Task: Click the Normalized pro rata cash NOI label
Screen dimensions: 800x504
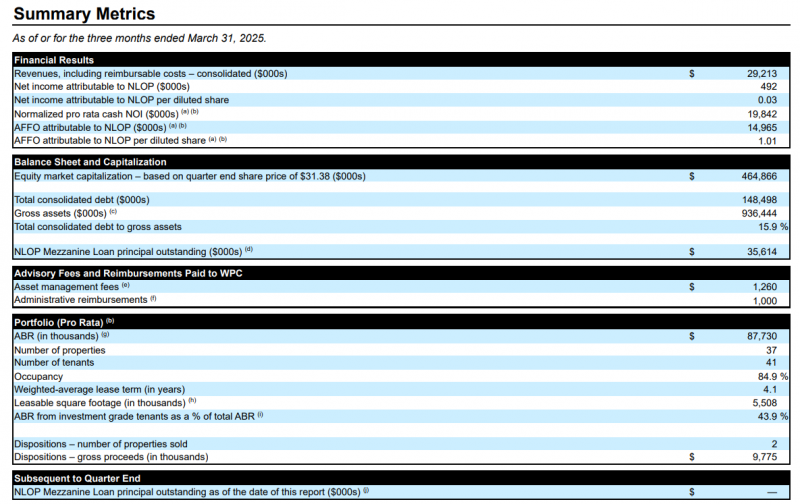Action: tap(97, 113)
